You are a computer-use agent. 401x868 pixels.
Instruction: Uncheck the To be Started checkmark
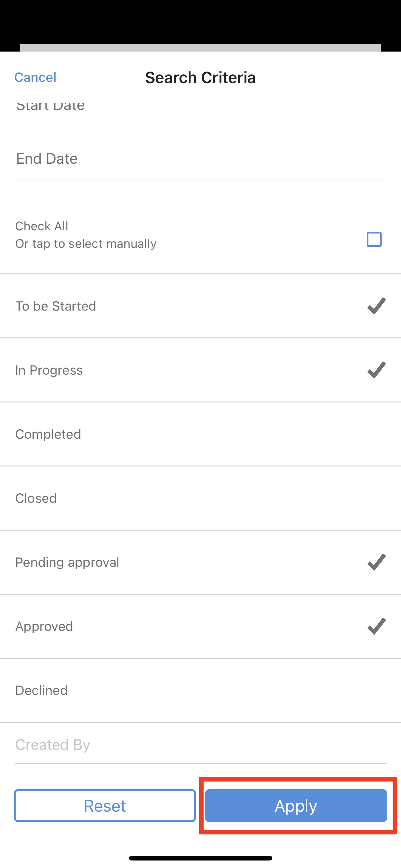[376, 306]
